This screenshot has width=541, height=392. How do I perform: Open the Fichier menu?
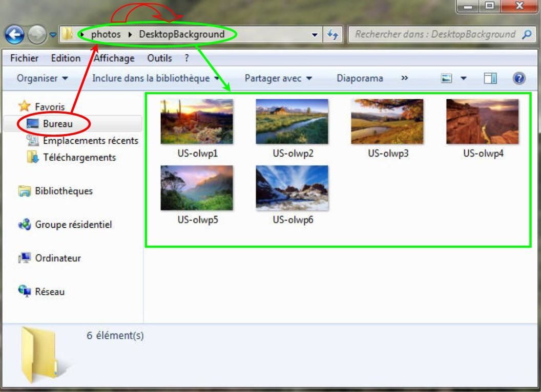point(24,58)
